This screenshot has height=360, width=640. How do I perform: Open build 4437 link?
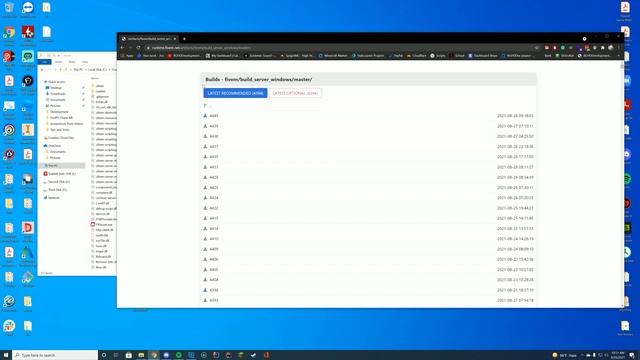pyautogui.click(x=214, y=147)
